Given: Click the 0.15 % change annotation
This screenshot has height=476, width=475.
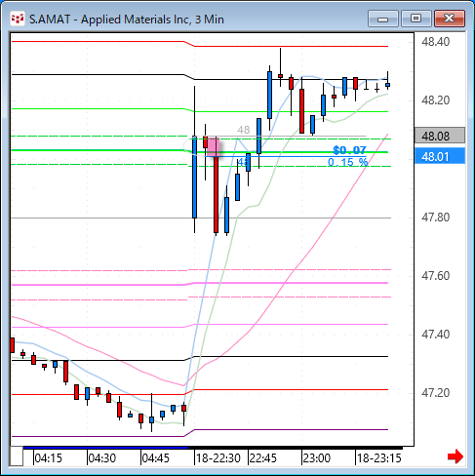Looking at the screenshot, I should (x=347, y=162).
